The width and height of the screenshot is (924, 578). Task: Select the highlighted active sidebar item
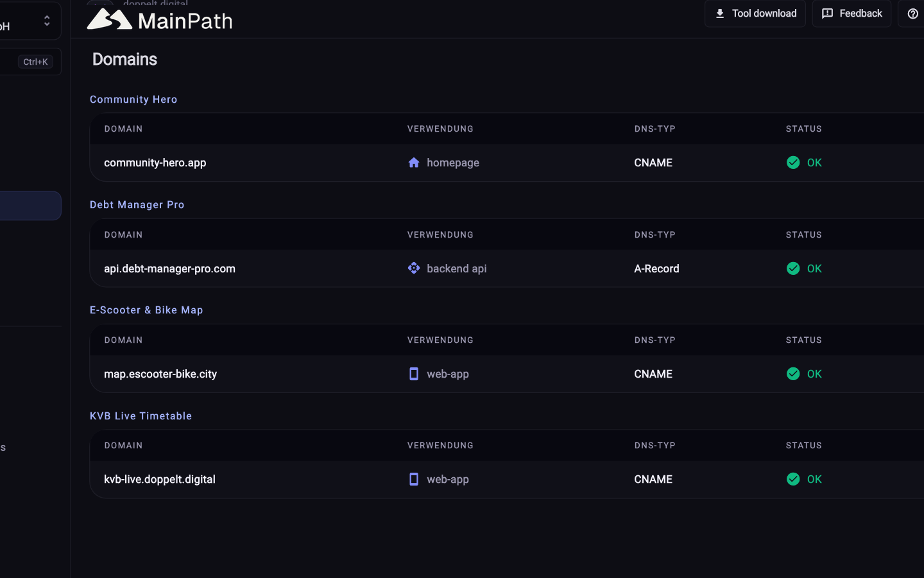(30, 206)
